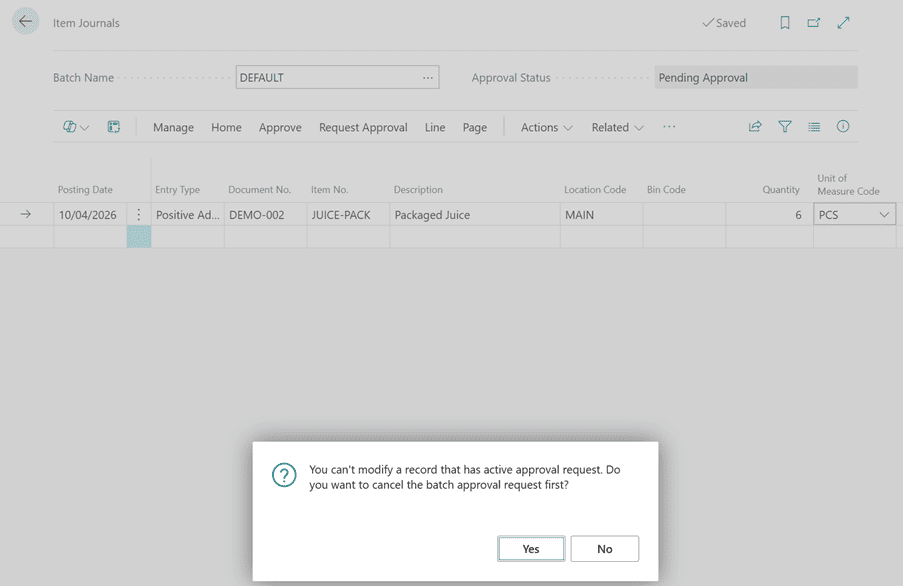The image size is (903, 586).
Task: Open the Request Approval menu
Action: (363, 127)
